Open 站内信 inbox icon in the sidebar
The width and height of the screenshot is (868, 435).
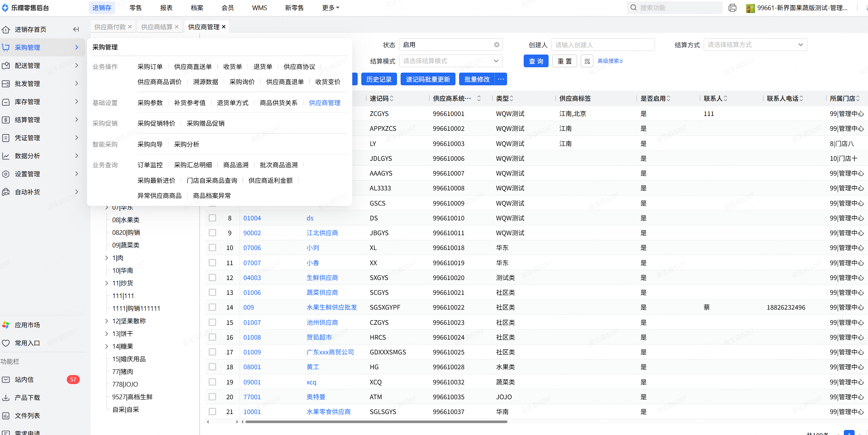[6, 379]
